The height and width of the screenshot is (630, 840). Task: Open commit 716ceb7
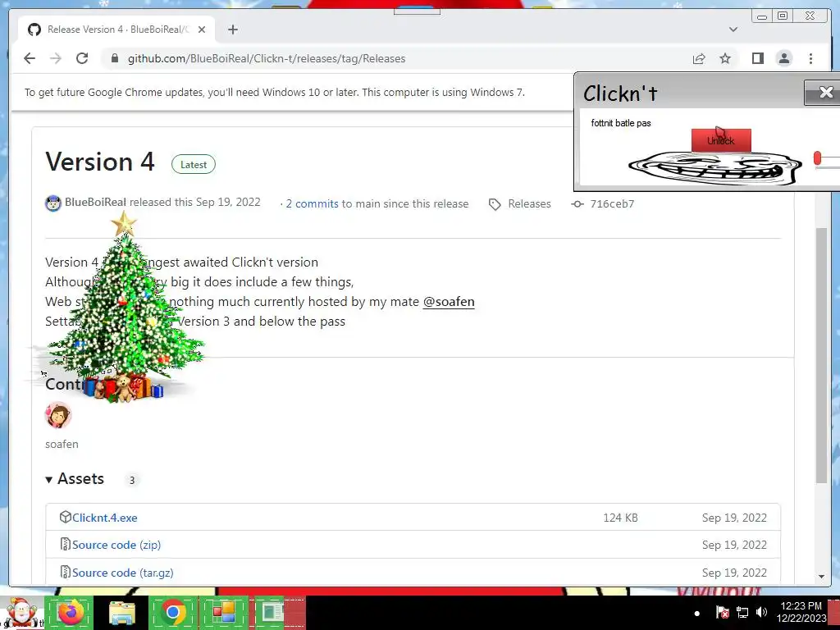tap(612, 203)
